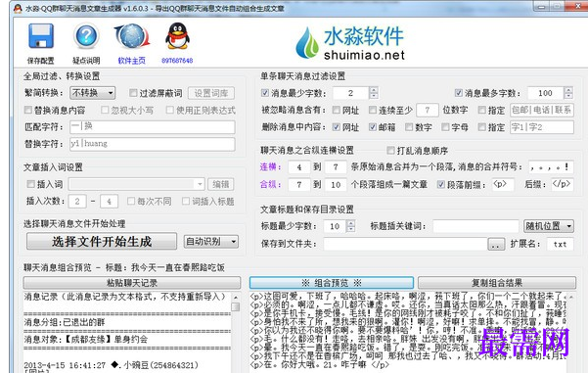Click the 位数字 count field showing 7
The width and height of the screenshot is (588, 373).
coord(428,110)
